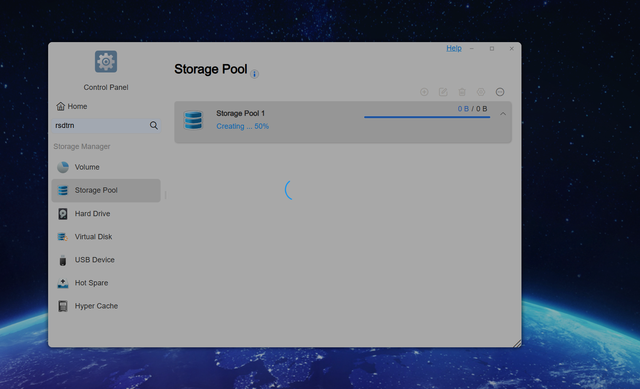Click the search field containing rsdtrn
Image resolution: width=640 pixels, height=389 pixels.
pos(106,125)
